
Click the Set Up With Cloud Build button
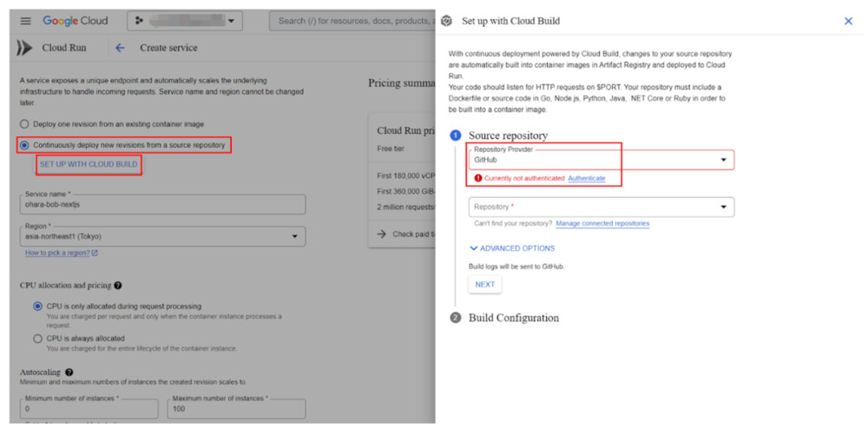tap(89, 164)
